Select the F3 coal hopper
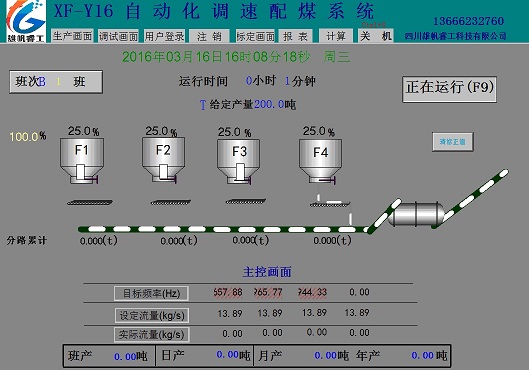This screenshot has width=529, height=370. [239, 162]
